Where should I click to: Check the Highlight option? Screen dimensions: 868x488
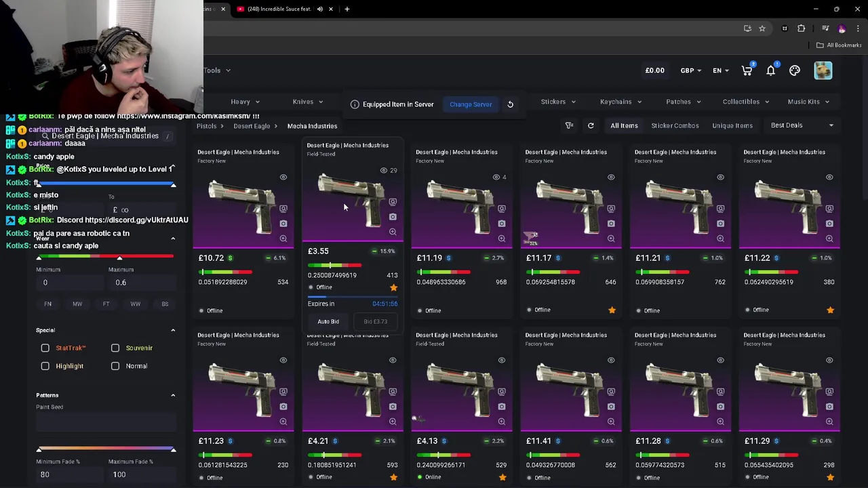(45, 366)
